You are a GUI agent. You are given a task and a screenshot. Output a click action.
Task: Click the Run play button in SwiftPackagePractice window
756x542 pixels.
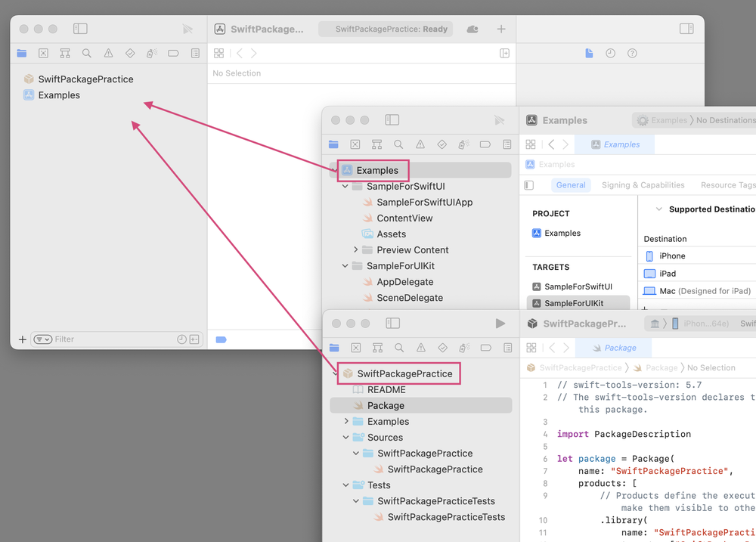500,324
